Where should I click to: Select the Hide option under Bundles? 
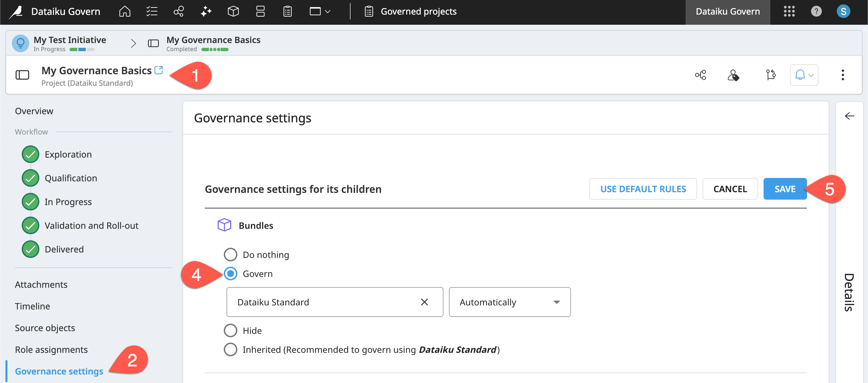[231, 330]
